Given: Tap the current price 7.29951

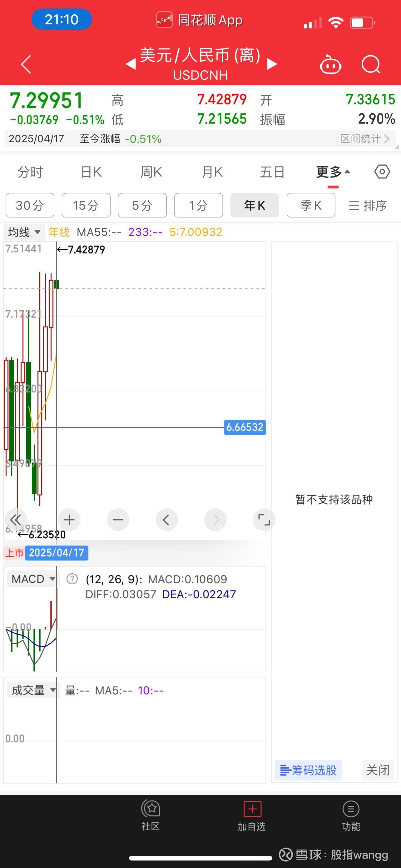Looking at the screenshot, I should (47, 101).
